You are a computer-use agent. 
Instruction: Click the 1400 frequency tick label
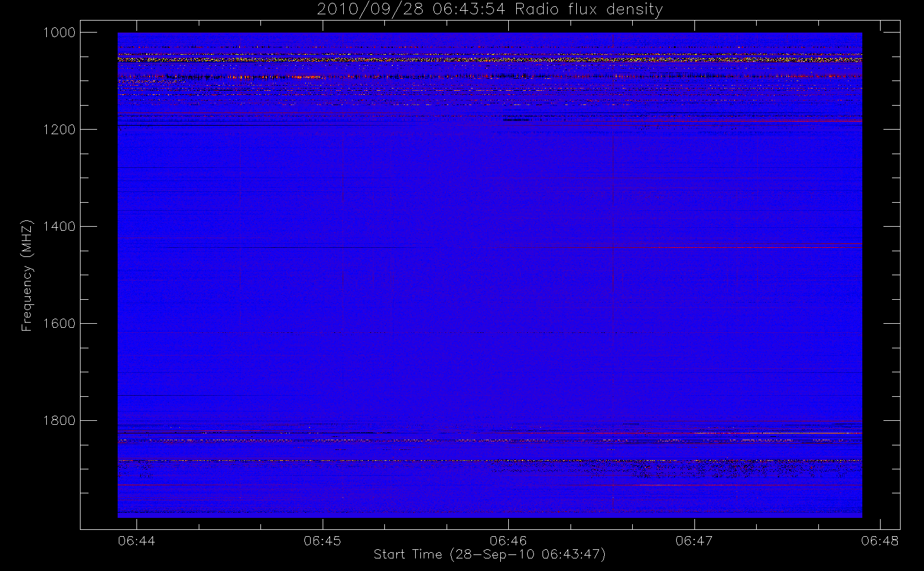[59, 227]
